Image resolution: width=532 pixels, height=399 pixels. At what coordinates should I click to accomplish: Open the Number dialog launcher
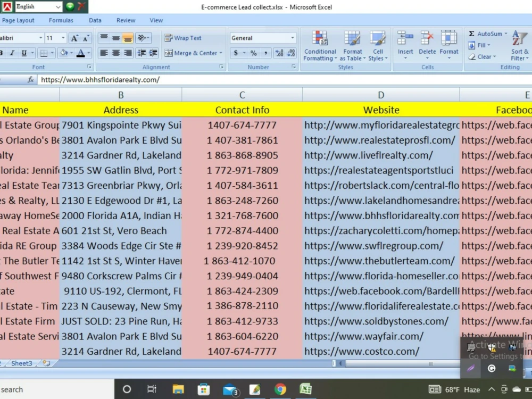click(294, 67)
